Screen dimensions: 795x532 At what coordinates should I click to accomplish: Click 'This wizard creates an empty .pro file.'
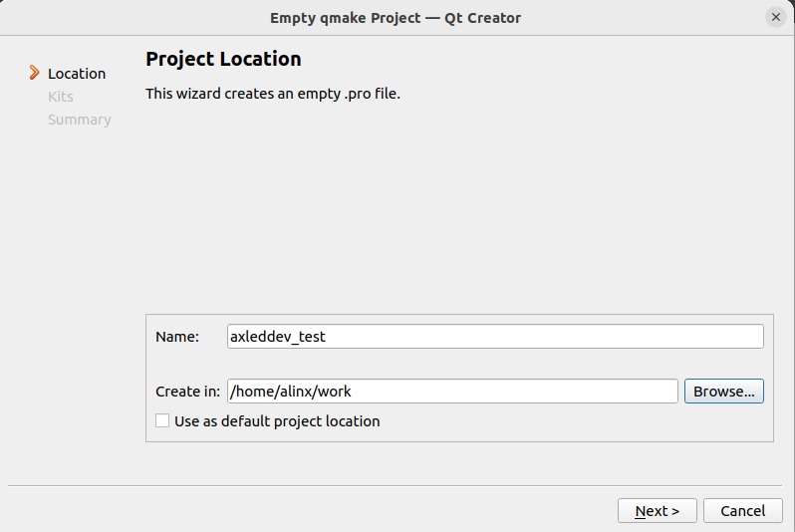coord(273,94)
